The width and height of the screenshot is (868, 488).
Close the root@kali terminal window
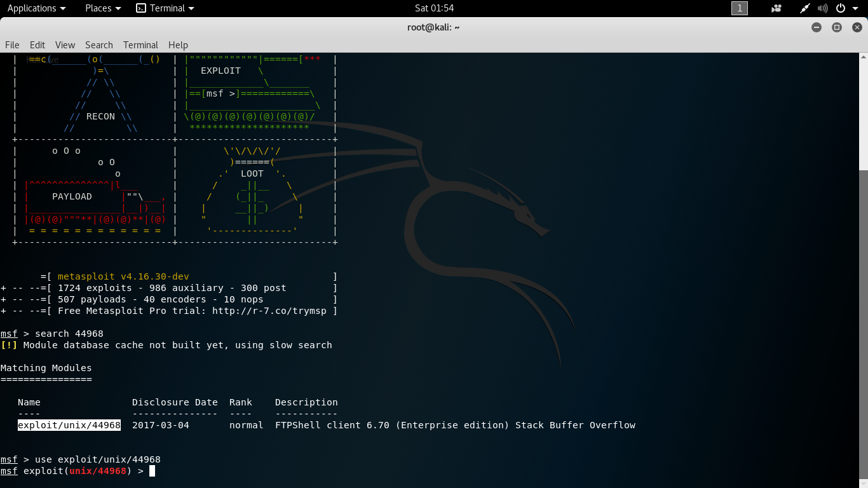857,27
